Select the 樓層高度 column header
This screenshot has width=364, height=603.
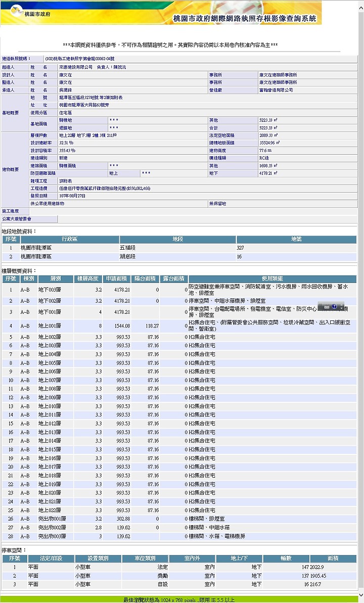(x=88, y=279)
